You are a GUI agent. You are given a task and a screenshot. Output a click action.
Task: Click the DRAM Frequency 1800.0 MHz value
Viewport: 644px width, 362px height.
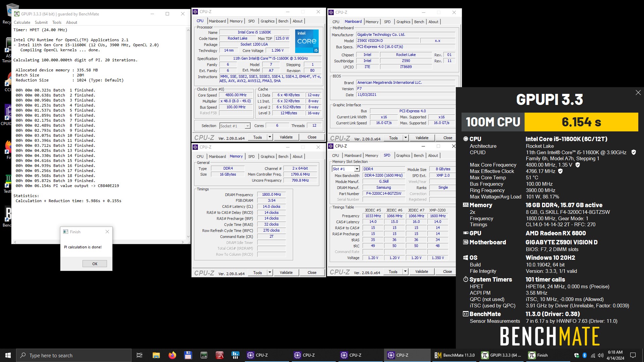(271, 194)
